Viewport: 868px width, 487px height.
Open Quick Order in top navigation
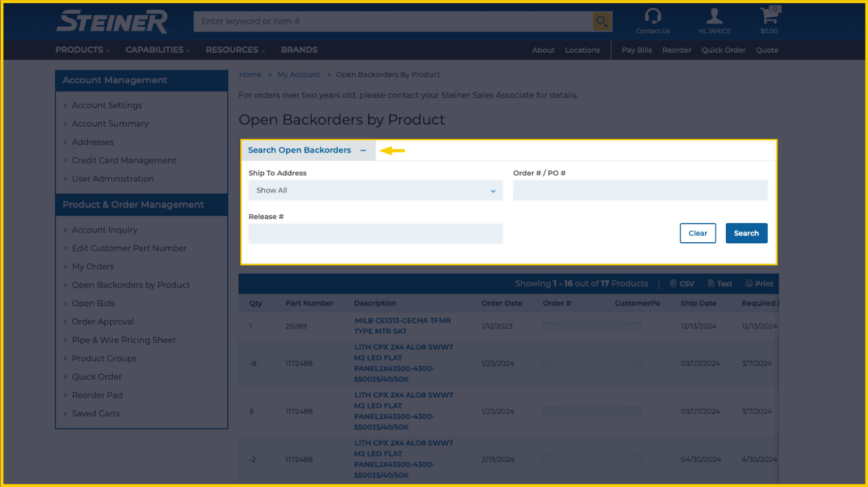[723, 50]
